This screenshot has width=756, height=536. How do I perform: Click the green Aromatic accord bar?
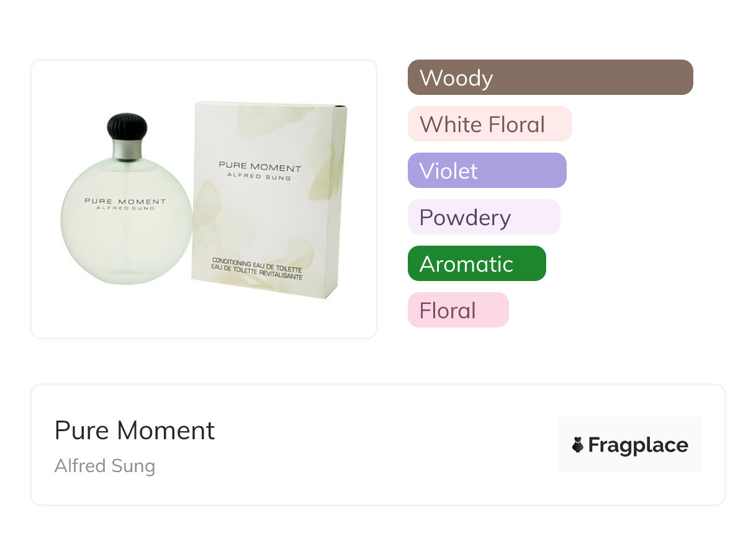(477, 264)
